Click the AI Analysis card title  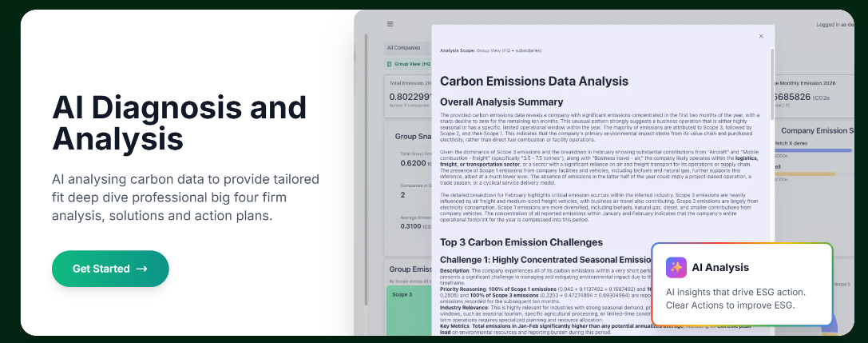[720, 268]
